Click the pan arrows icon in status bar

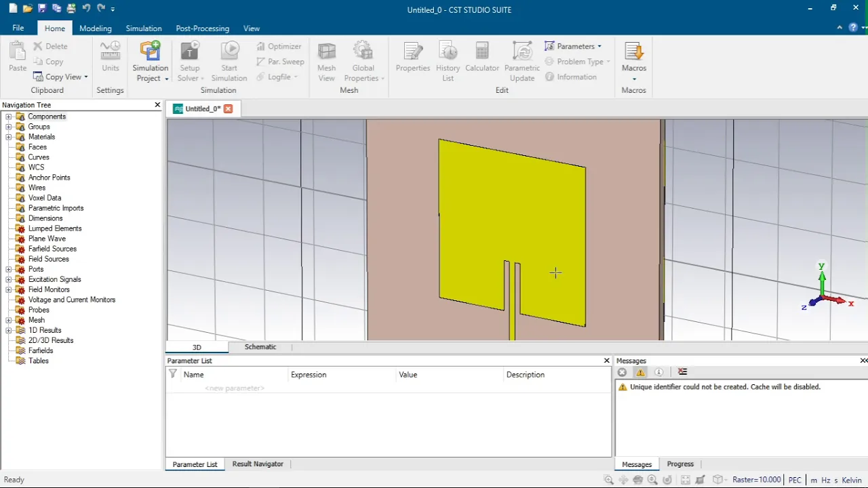click(623, 480)
